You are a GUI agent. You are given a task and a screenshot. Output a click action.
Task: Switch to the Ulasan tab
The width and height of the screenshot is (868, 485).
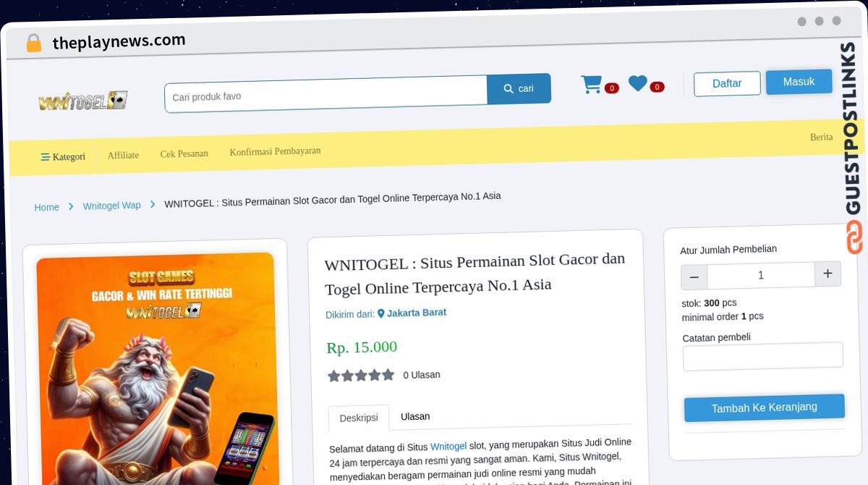(x=415, y=416)
